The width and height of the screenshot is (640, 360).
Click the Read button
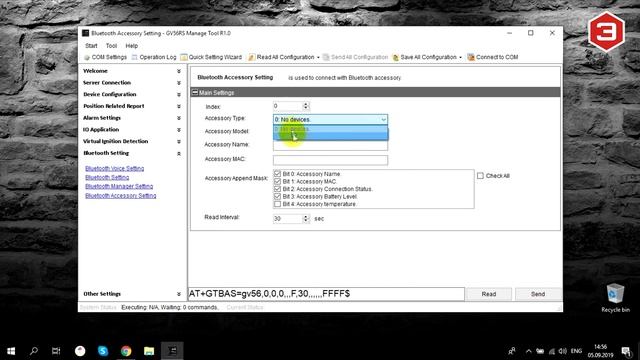pyautogui.click(x=489, y=294)
